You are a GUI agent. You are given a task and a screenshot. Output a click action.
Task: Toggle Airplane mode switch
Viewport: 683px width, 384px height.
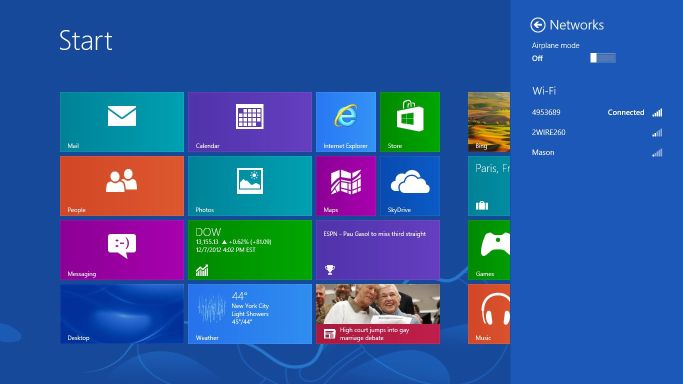click(x=603, y=58)
